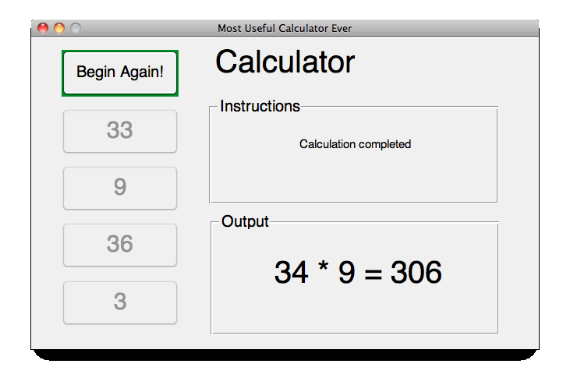This screenshot has height=392, width=570.
Task: Click the 'Most Useful Calculator Ever' window title
Action: click(285, 28)
